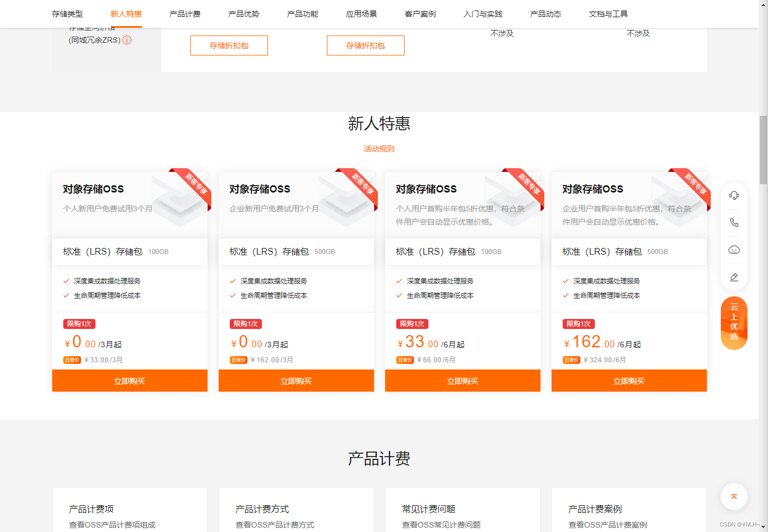This screenshot has height=532, width=768.
Task: Switch to the 产品计费 tab
Action: pyautogui.click(x=185, y=14)
